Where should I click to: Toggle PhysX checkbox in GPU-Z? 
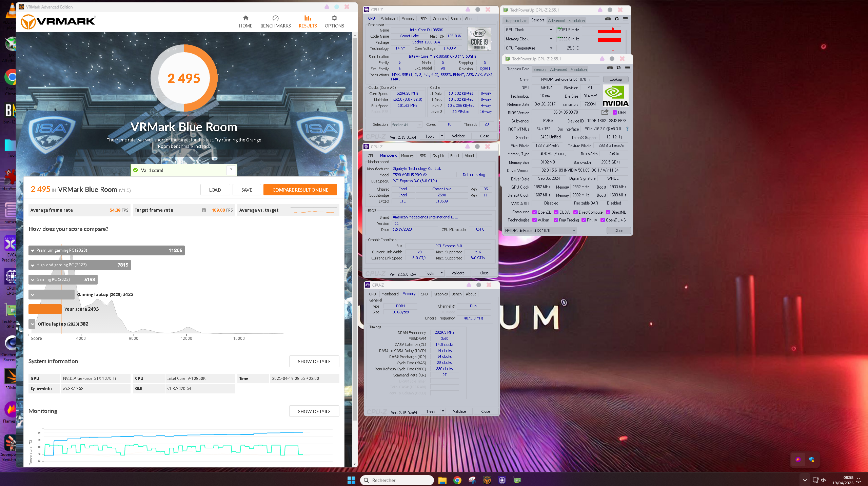click(x=584, y=220)
